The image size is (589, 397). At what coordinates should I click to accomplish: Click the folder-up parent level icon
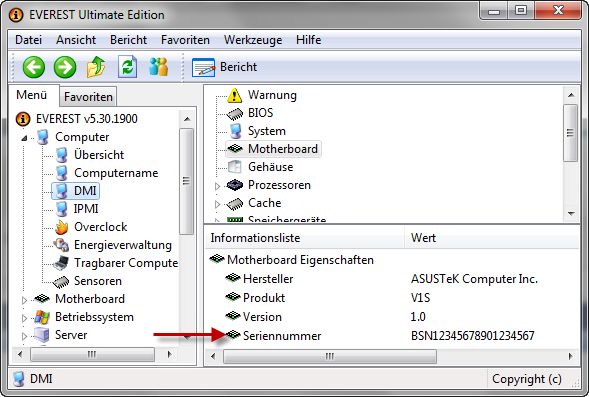96,67
